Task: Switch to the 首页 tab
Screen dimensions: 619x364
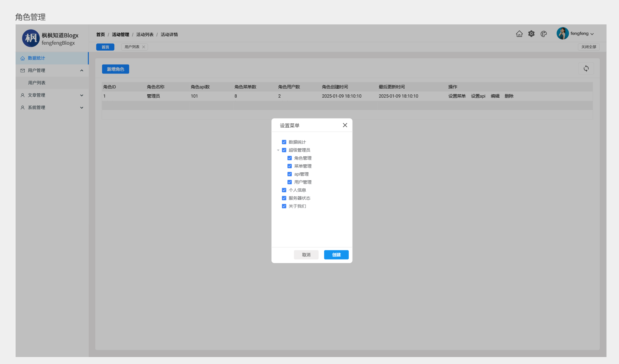Action: point(105,47)
